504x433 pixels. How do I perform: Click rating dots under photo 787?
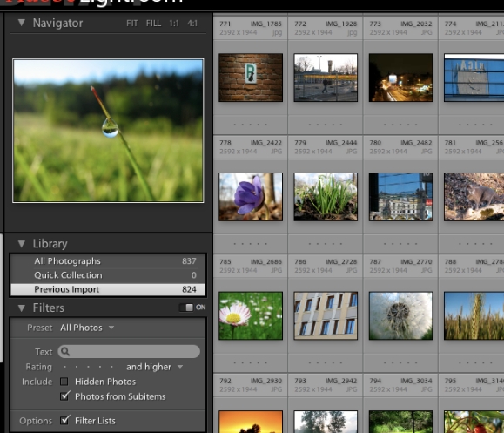[x=400, y=362]
